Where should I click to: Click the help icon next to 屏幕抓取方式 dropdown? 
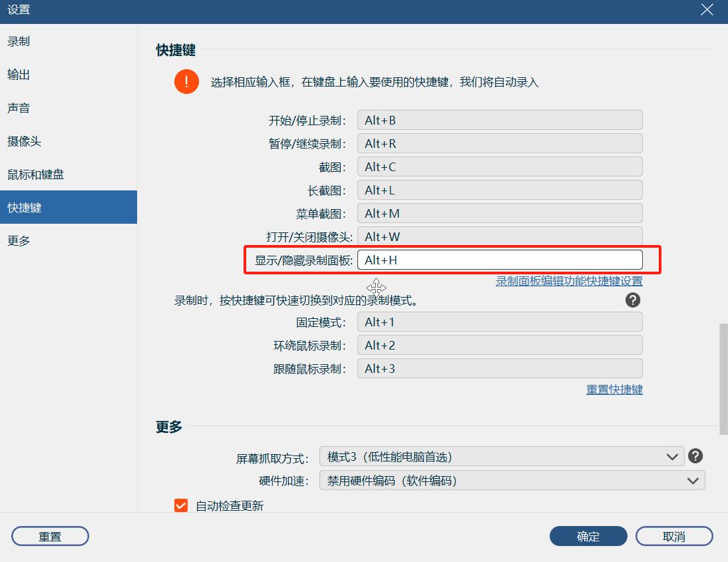[695, 456]
